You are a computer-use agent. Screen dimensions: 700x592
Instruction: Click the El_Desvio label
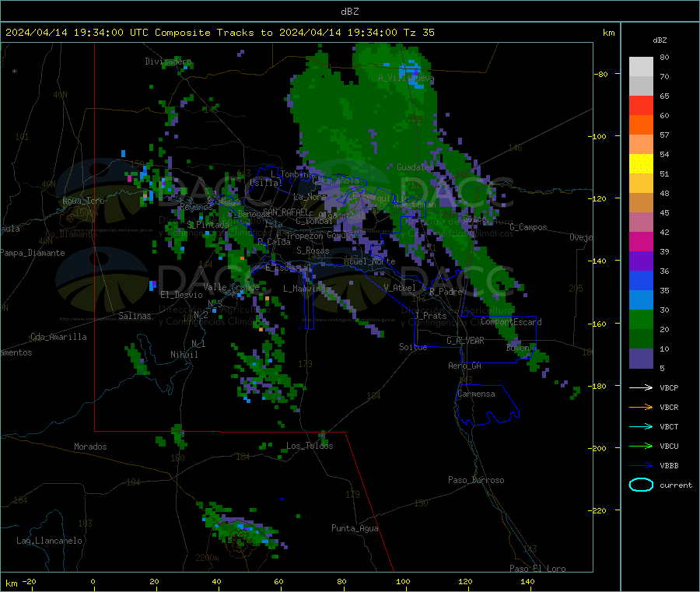[x=181, y=295]
